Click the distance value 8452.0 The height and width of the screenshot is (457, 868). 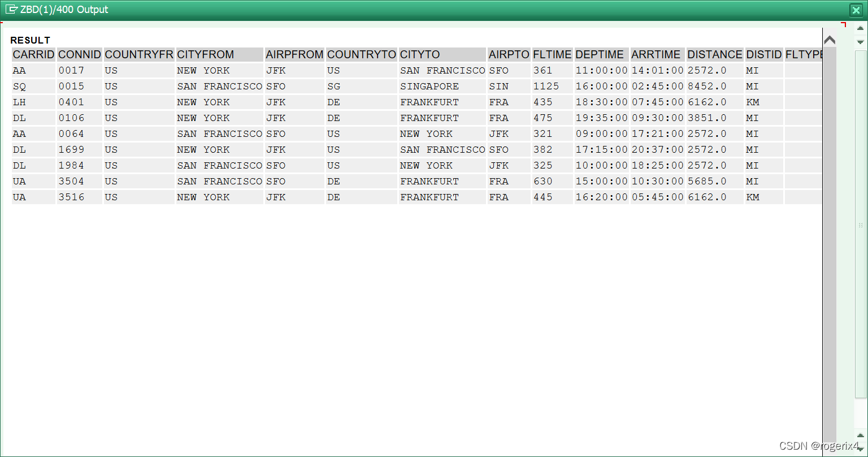tap(707, 87)
